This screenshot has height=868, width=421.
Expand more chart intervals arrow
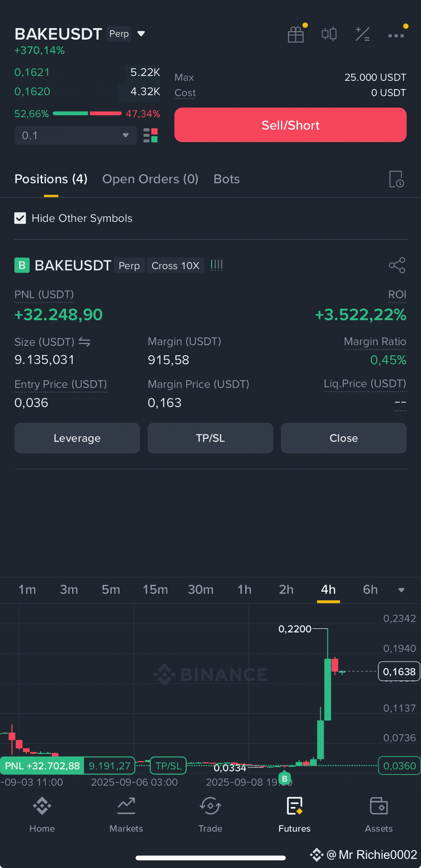tap(401, 590)
